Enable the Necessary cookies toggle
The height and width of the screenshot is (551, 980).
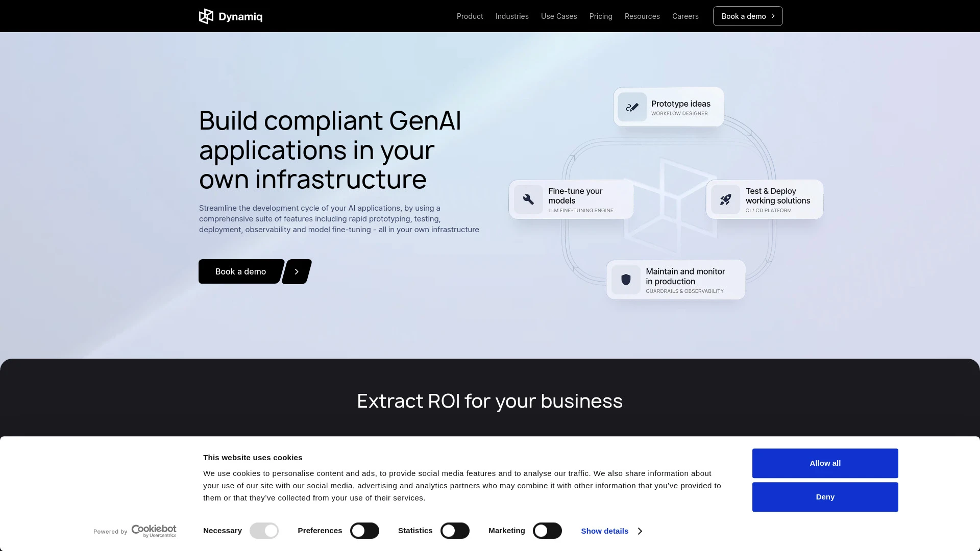pos(264,531)
